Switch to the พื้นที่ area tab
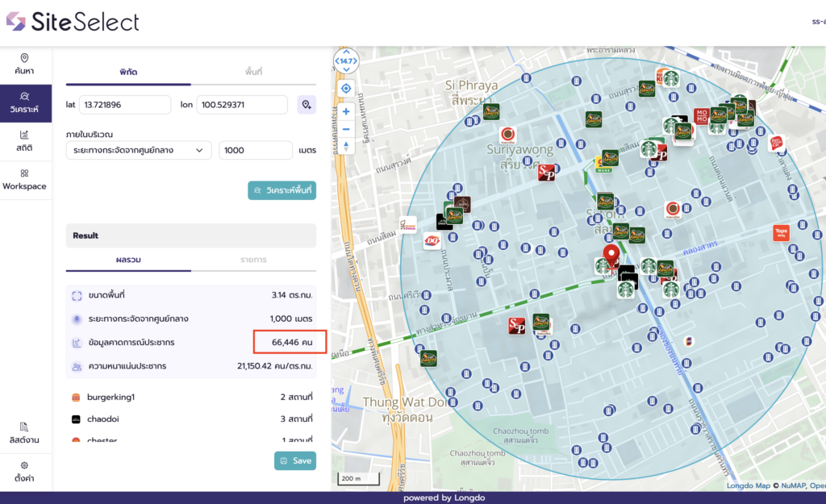Screen dimensions: 826x504 pyautogui.click(x=253, y=72)
